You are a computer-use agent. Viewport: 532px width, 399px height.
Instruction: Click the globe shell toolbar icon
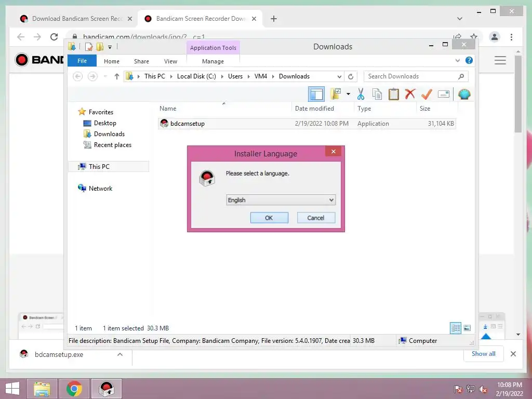click(464, 94)
